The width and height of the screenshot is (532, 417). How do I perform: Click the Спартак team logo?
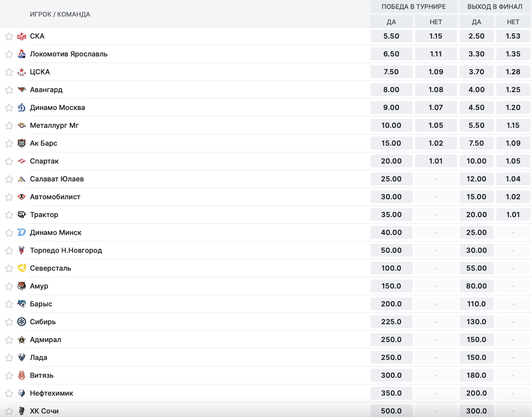(x=22, y=161)
